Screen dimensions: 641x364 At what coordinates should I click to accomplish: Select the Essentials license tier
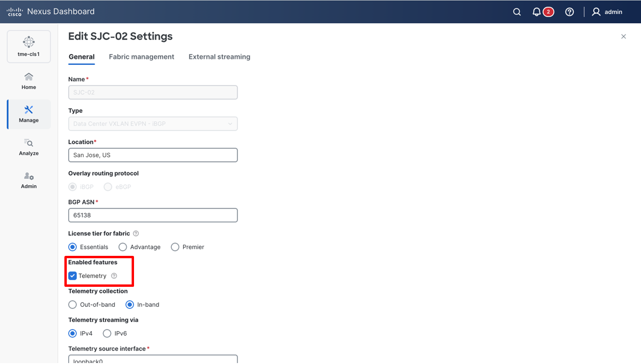(x=72, y=247)
